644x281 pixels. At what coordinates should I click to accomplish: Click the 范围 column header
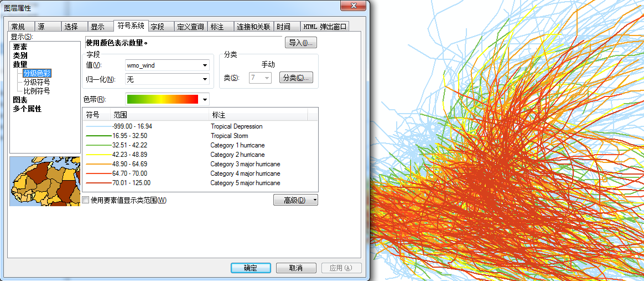pyautogui.click(x=160, y=114)
